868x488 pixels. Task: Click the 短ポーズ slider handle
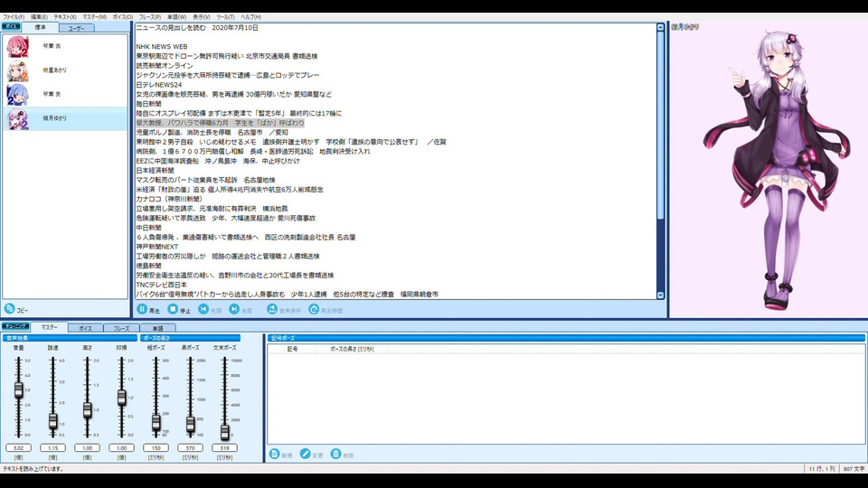coord(156,423)
